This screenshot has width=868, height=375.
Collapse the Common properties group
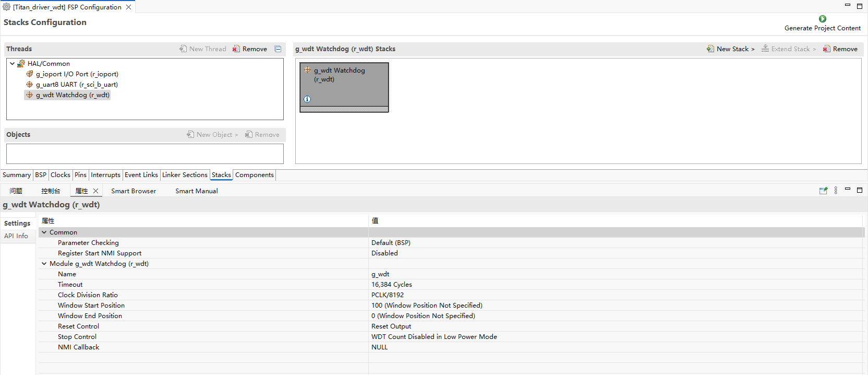(x=44, y=232)
